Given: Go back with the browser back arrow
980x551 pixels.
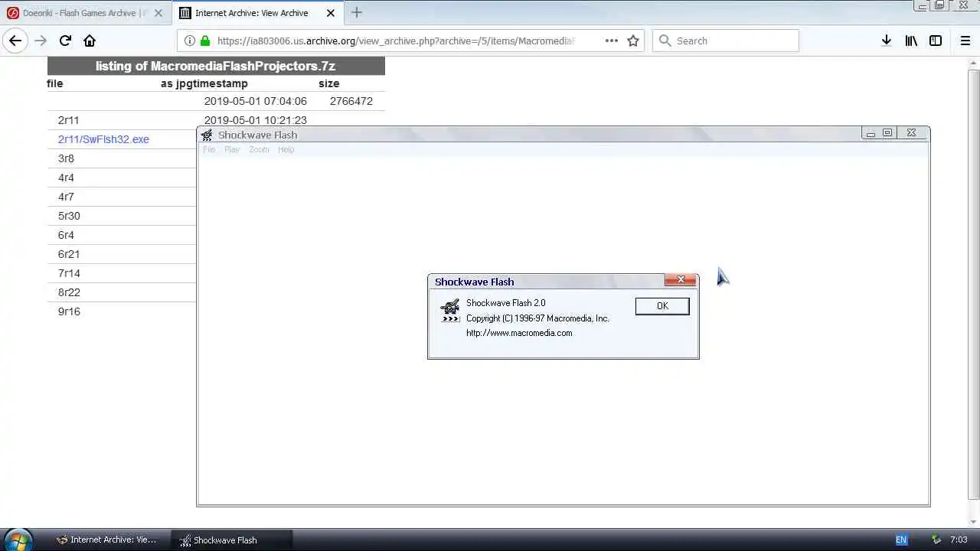Looking at the screenshot, I should click(15, 41).
